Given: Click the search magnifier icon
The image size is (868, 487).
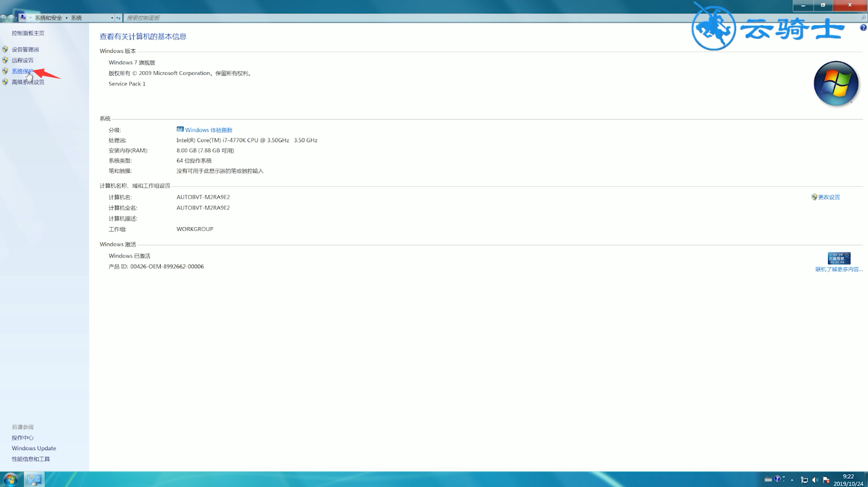Looking at the screenshot, I should pos(863,17).
